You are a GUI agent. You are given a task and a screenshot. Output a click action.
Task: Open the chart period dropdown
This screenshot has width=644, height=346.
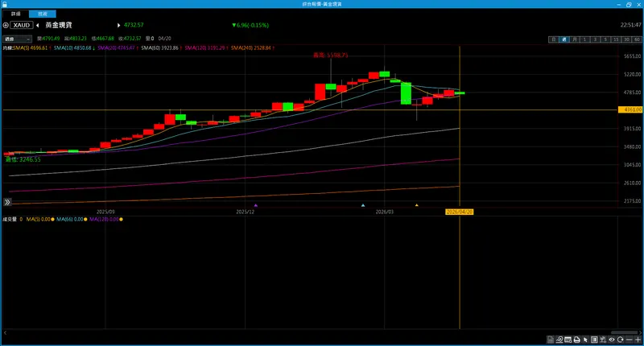17,39
